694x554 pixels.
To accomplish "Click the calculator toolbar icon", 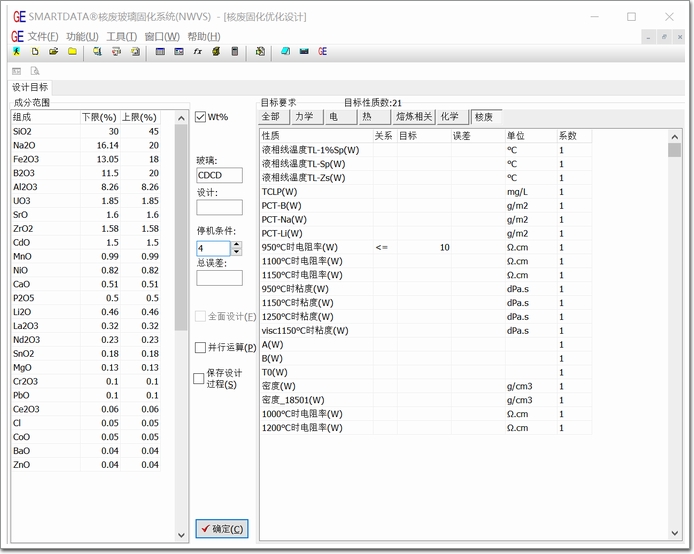I will tap(235, 52).
